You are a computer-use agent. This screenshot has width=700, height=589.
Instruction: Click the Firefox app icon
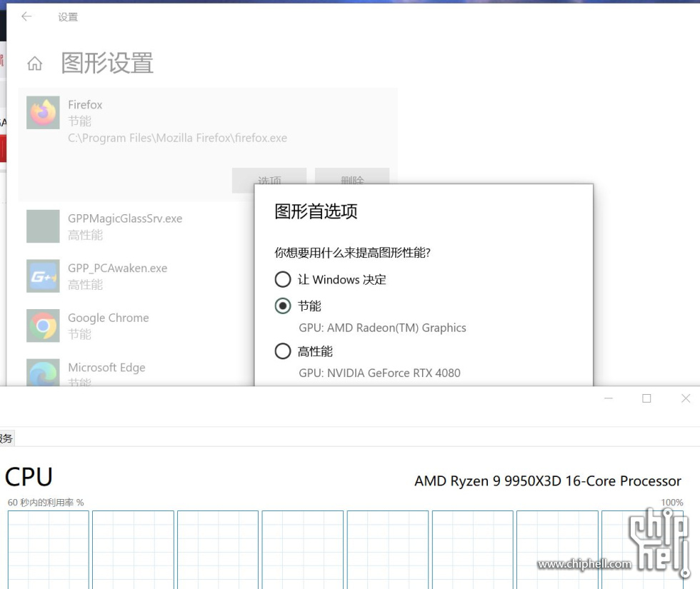point(43,113)
